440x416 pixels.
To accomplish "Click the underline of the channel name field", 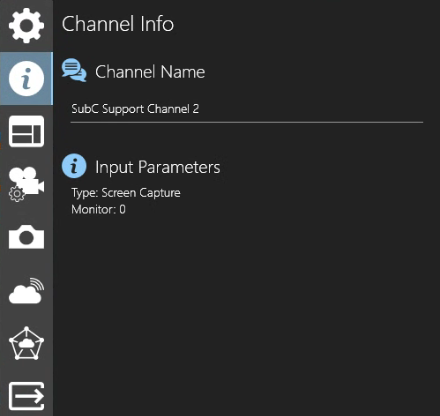I will 247,122.
